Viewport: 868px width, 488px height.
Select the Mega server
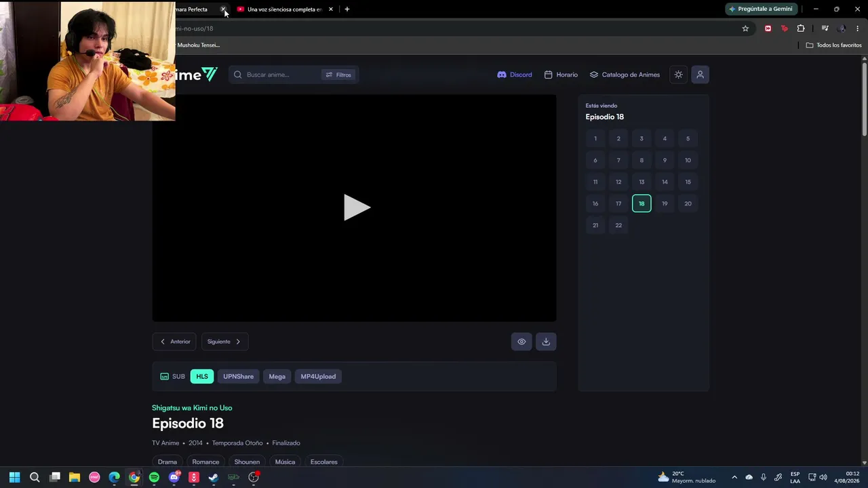pyautogui.click(x=277, y=376)
